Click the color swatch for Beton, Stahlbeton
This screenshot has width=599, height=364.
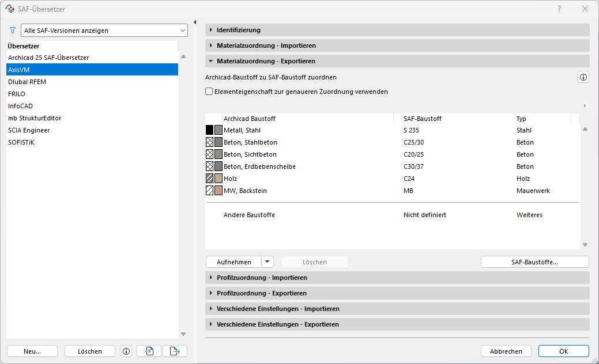click(218, 142)
